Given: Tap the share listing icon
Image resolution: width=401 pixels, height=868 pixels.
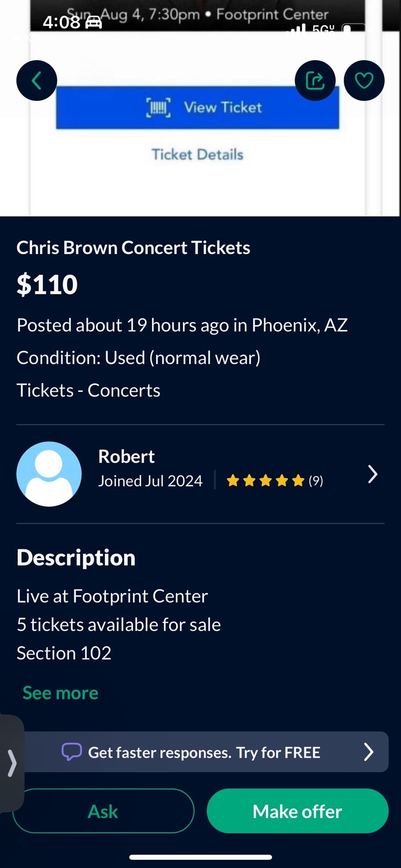Looking at the screenshot, I should [315, 80].
